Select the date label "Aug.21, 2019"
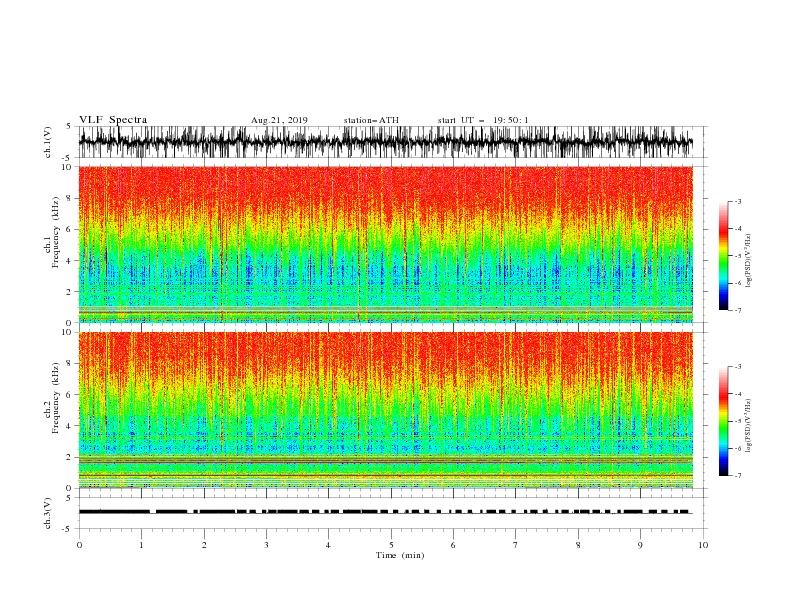This screenshot has height=612, width=792. click(x=279, y=120)
